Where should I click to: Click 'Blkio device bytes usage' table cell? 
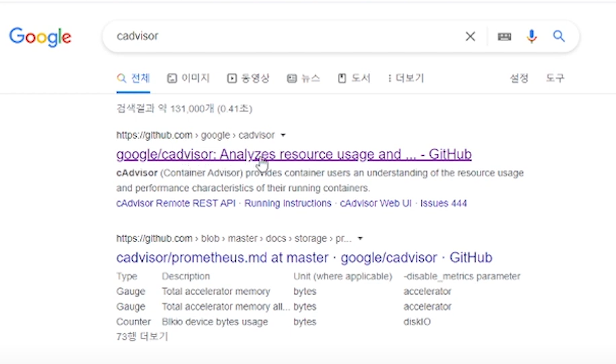pyautogui.click(x=215, y=322)
